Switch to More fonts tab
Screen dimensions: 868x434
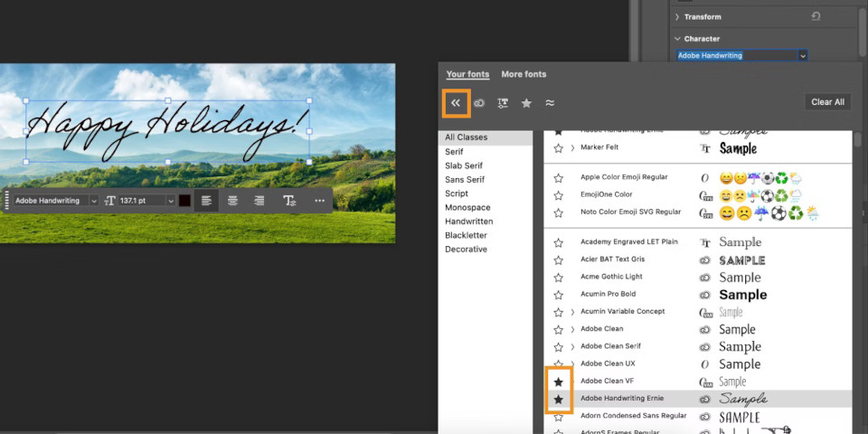[524, 74]
